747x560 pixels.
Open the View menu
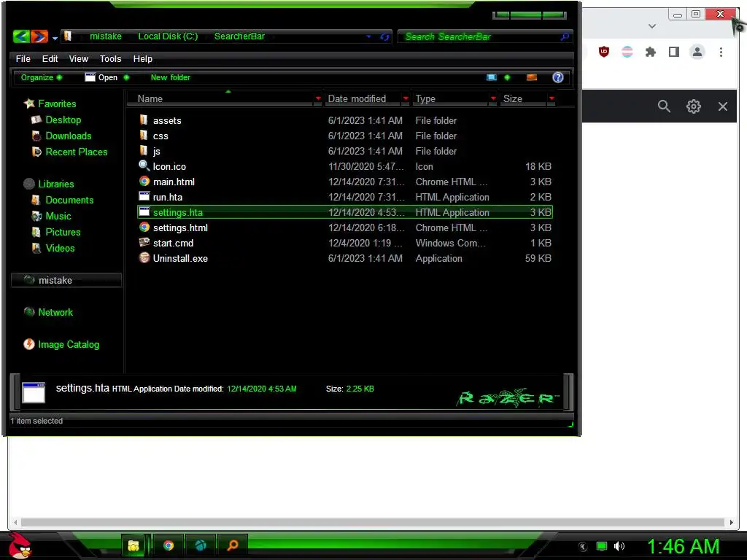[79, 58]
